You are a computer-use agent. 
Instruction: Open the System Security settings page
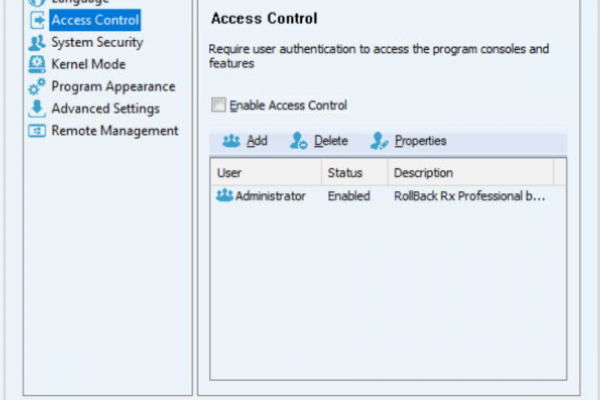tap(97, 42)
